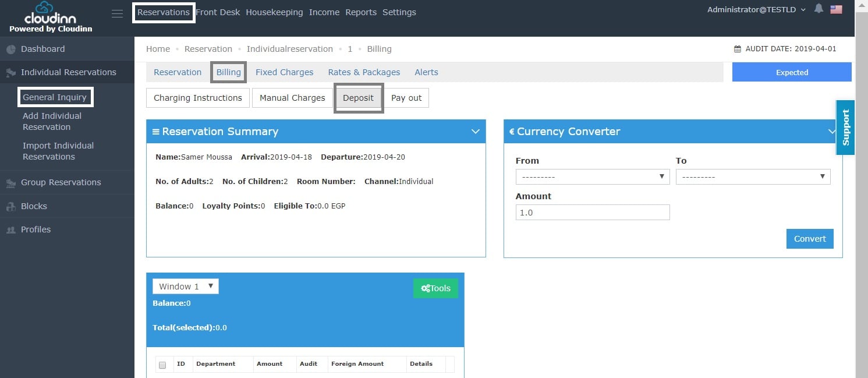Screen dimensions: 868x378
Task: Click the Details column header
Action: tap(421, 364)
